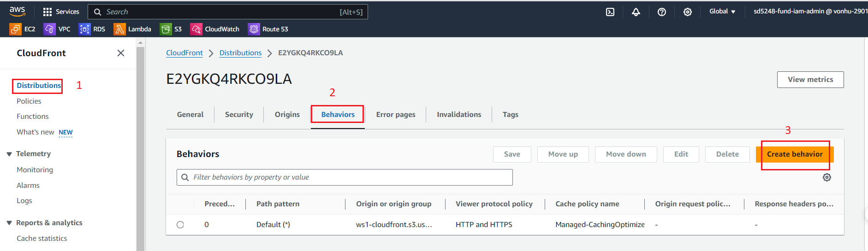This screenshot has height=251, width=868.
Task: Collapse the Reports & analytics section
Action: pos(9,223)
